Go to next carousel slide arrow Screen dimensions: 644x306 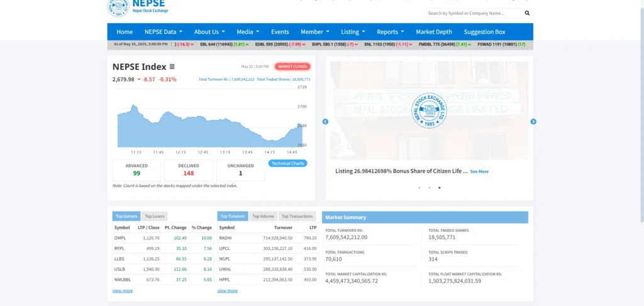click(x=533, y=122)
